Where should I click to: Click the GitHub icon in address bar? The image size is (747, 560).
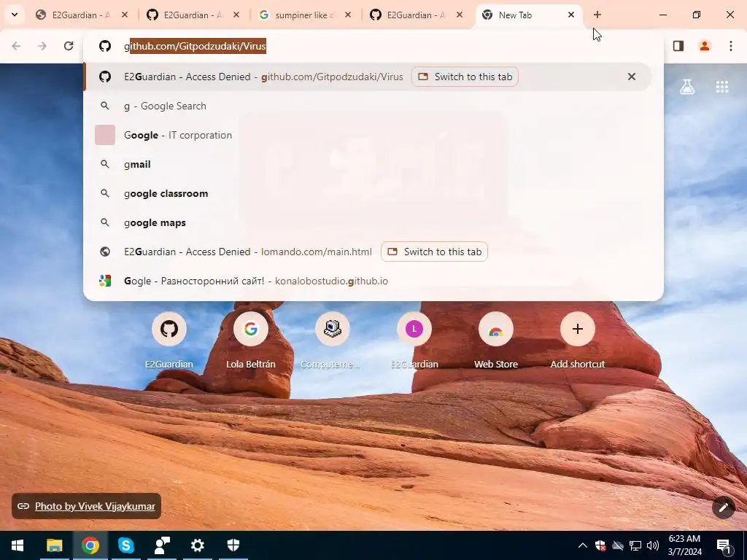pyautogui.click(x=105, y=46)
